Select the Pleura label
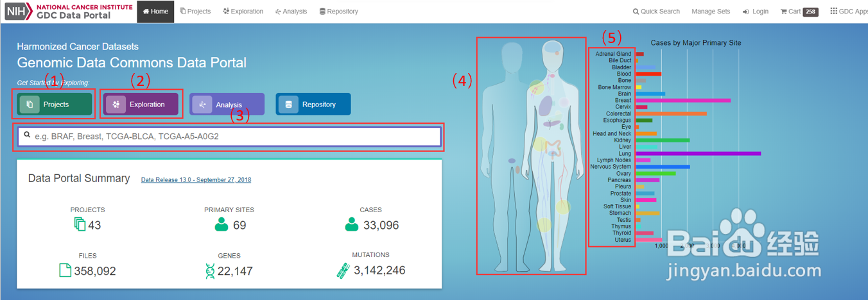The height and width of the screenshot is (300, 868). [623, 187]
